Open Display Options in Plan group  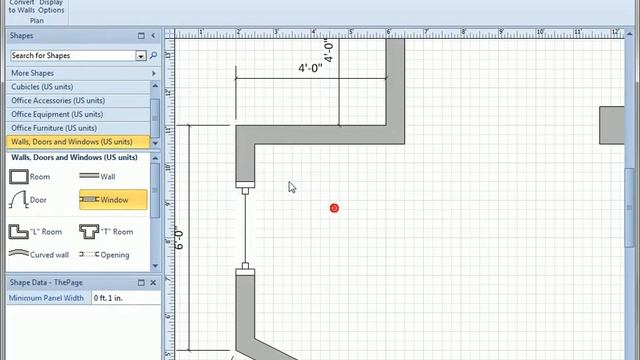[51, 7]
